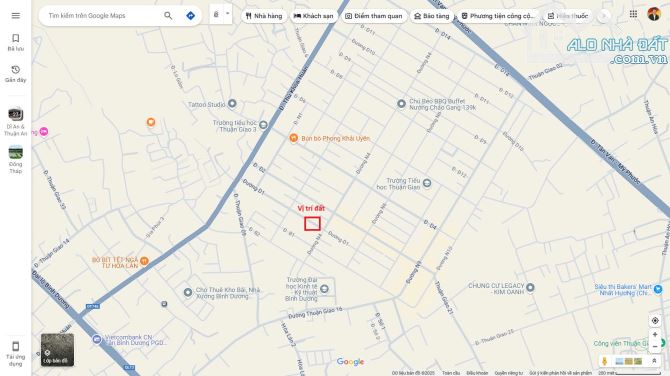Click Siêu thị Bakers' Mart shopping pin
Viewport: 670px width, 376px height.
click(658, 290)
